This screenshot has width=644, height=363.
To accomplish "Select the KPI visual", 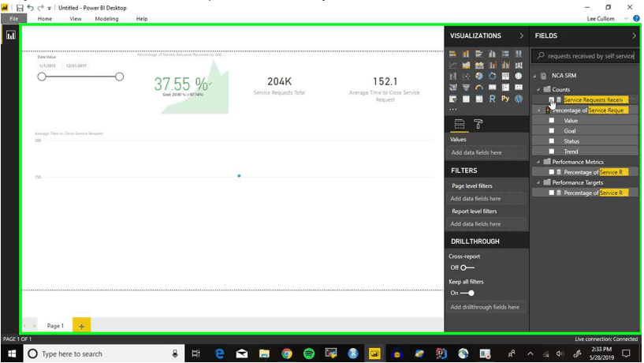I will pos(519,87).
